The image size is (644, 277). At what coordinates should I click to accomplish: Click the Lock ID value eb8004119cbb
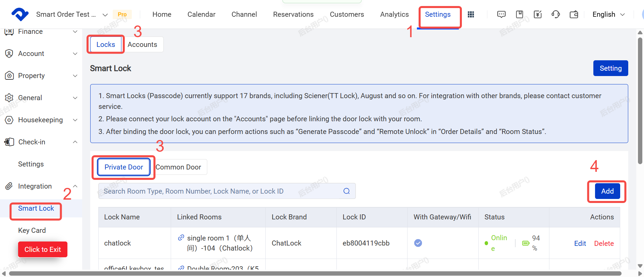tap(366, 243)
